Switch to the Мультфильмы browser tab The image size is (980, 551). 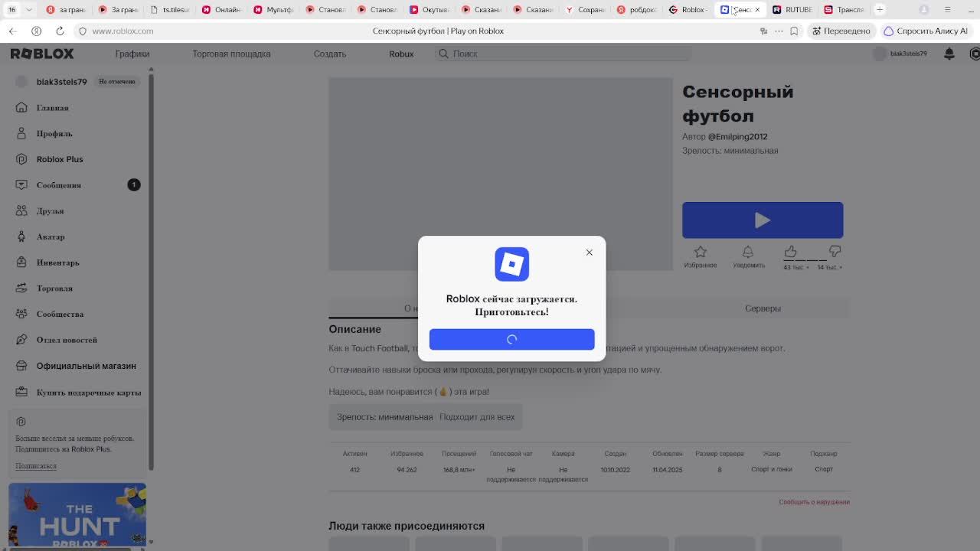[x=274, y=9]
